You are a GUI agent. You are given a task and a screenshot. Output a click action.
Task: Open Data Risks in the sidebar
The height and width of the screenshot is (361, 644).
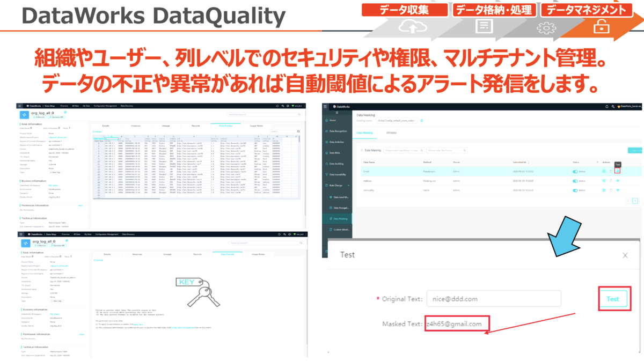337,153
